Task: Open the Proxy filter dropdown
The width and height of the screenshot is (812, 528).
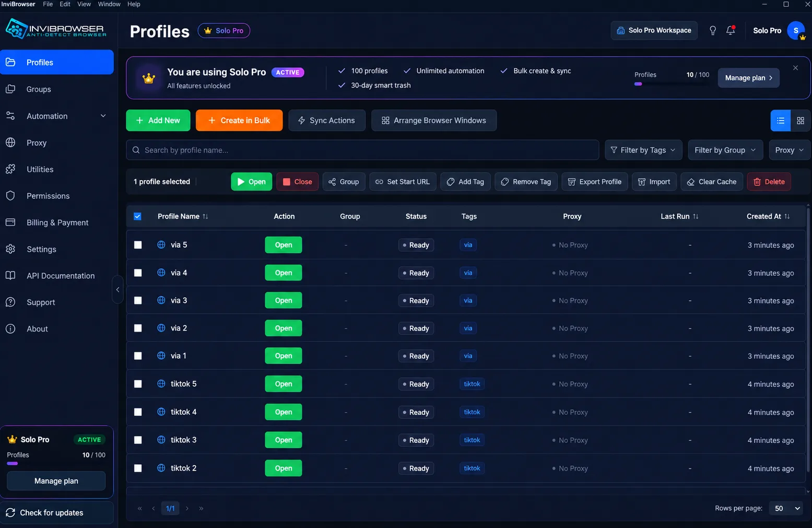Action: (790, 150)
